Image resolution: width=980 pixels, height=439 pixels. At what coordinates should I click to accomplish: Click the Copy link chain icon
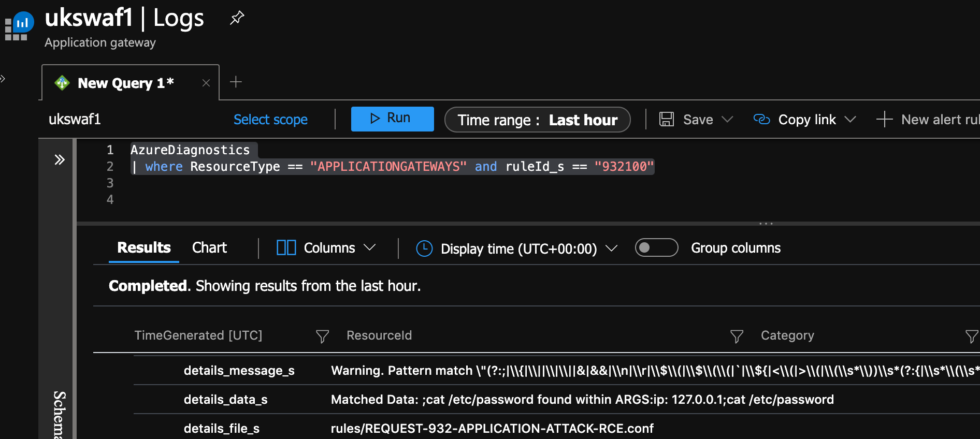761,119
